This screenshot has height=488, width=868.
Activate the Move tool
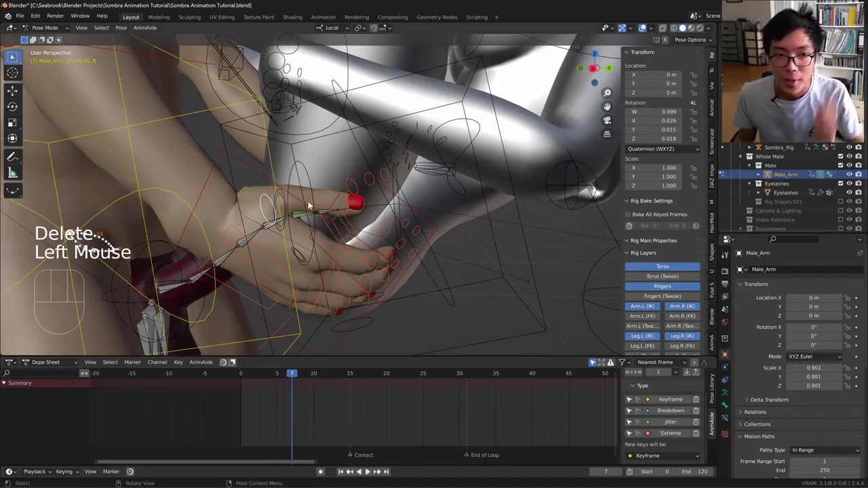[x=12, y=90]
